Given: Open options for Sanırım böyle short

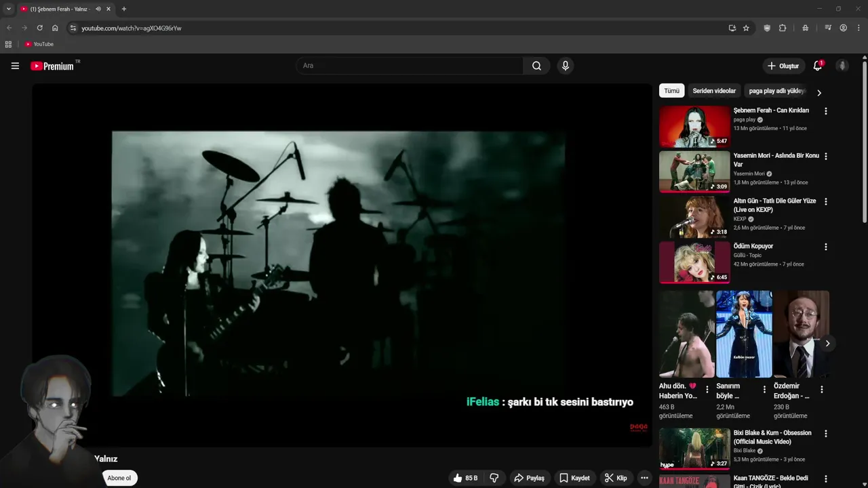Looking at the screenshot, I should point(764,390).
